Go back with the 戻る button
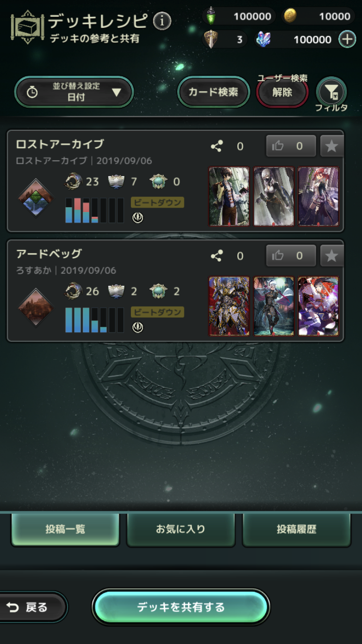Viewport: 362px width, 644px height. (x=32, y=607)
